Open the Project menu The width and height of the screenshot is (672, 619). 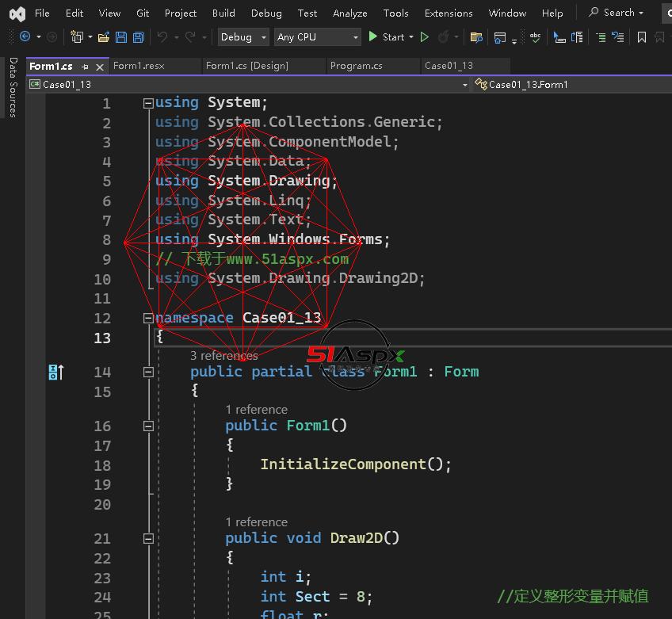181,13
